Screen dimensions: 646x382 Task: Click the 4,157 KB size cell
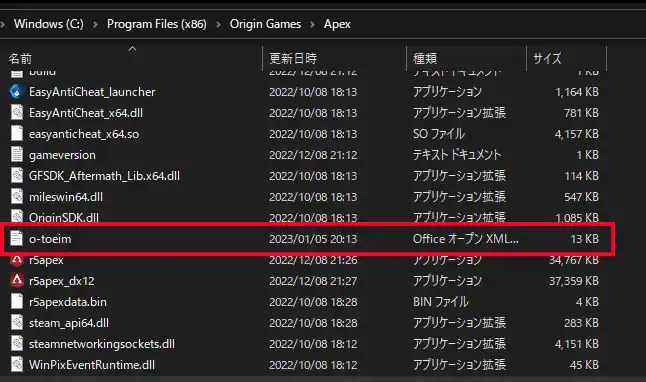click(x=576, y=134)
